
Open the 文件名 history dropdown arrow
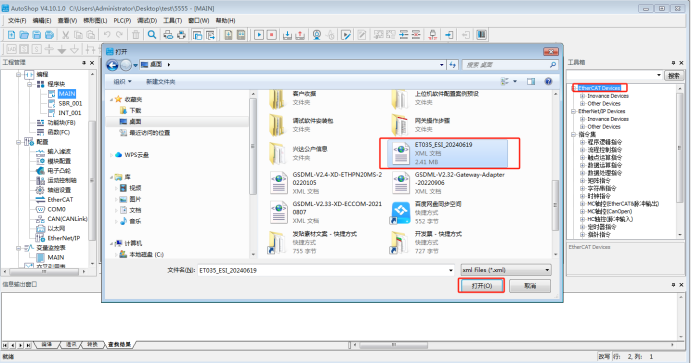pyautogui.click(x=450, y=270)
